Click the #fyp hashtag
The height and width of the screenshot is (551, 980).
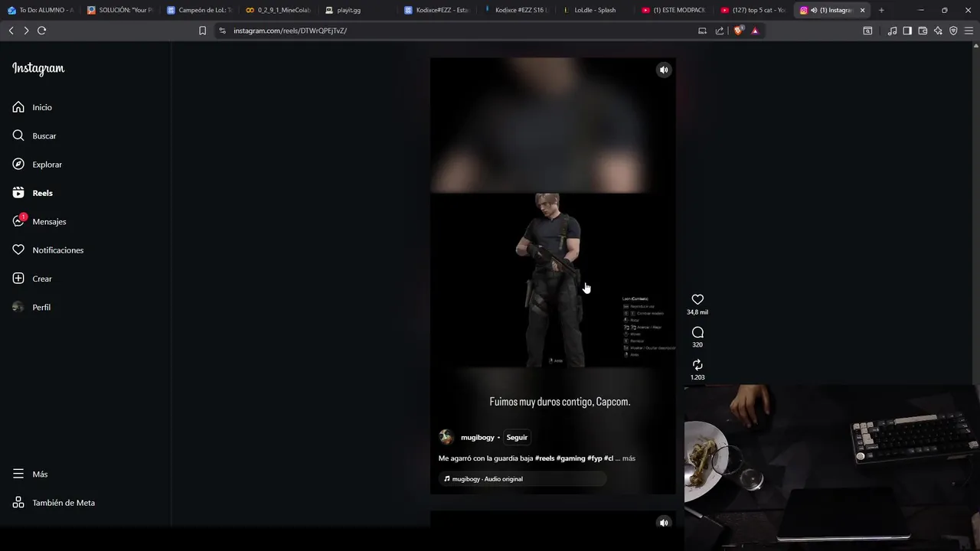pyautogui.click(x=595, y=458)
